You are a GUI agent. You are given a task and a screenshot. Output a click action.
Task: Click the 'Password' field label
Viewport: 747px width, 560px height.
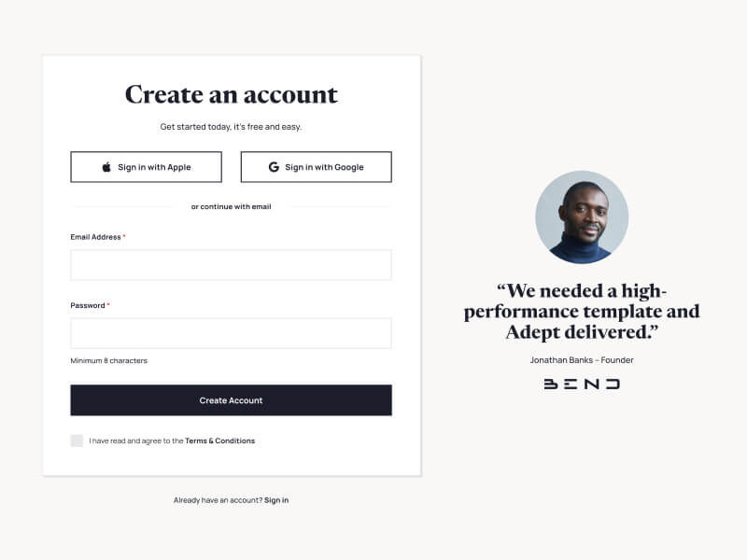pyautogui.click(x=88, y=305)
